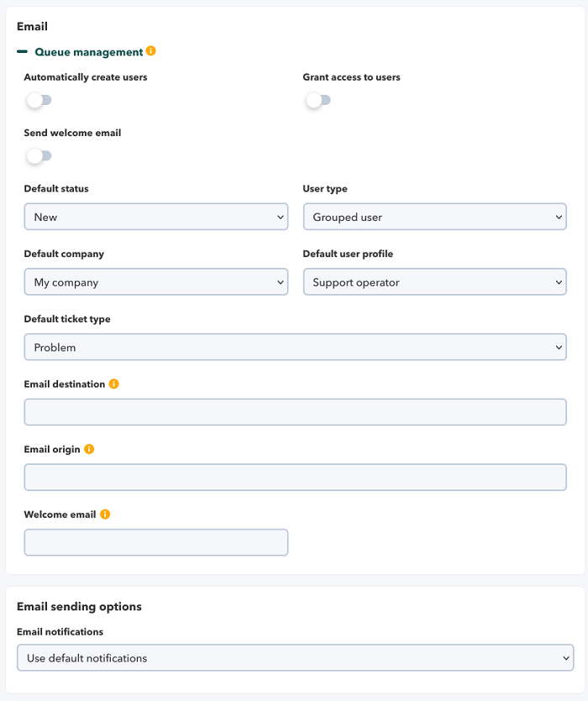
Task: Open the Email notifications dropdown
Action: tap(295, 658)
